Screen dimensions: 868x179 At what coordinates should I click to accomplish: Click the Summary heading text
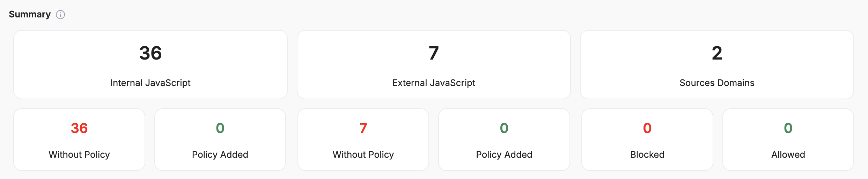pos(30,14)
